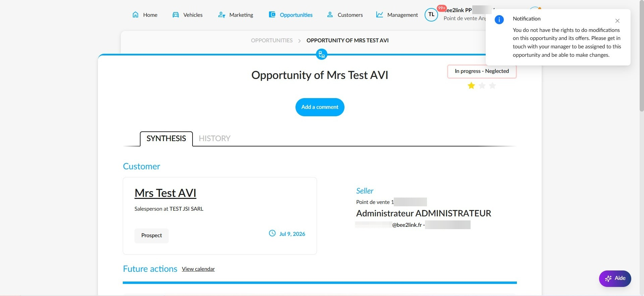Image resolution: width=644 pixels, height=296 pixels.
Task: Set rating to three stars
Action: click(x=492, y=86)
